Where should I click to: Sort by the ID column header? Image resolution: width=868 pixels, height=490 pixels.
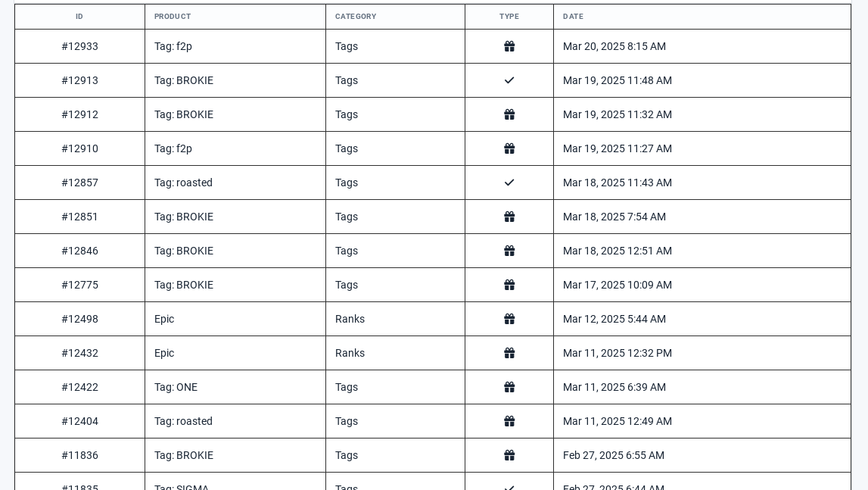pos(79,17)
